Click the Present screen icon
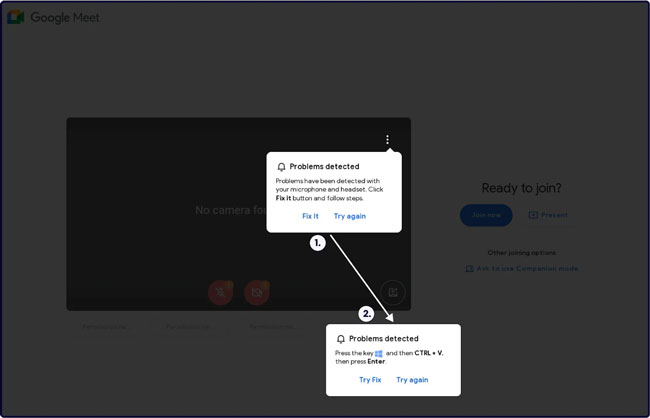650x418 pixels. [x=533, y=215]
